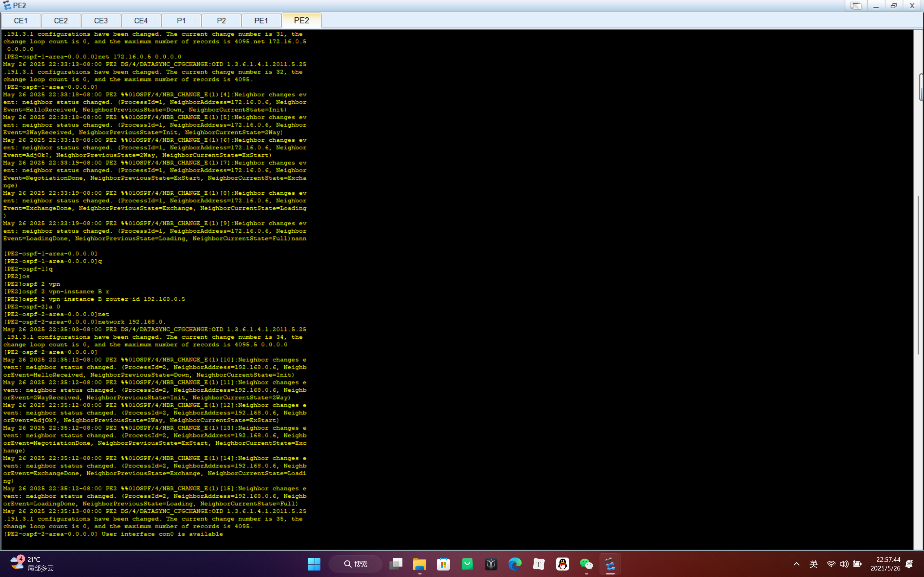Open WeChat from the taskbar
This screenshot has width=924, height=577.
(586, 564)
